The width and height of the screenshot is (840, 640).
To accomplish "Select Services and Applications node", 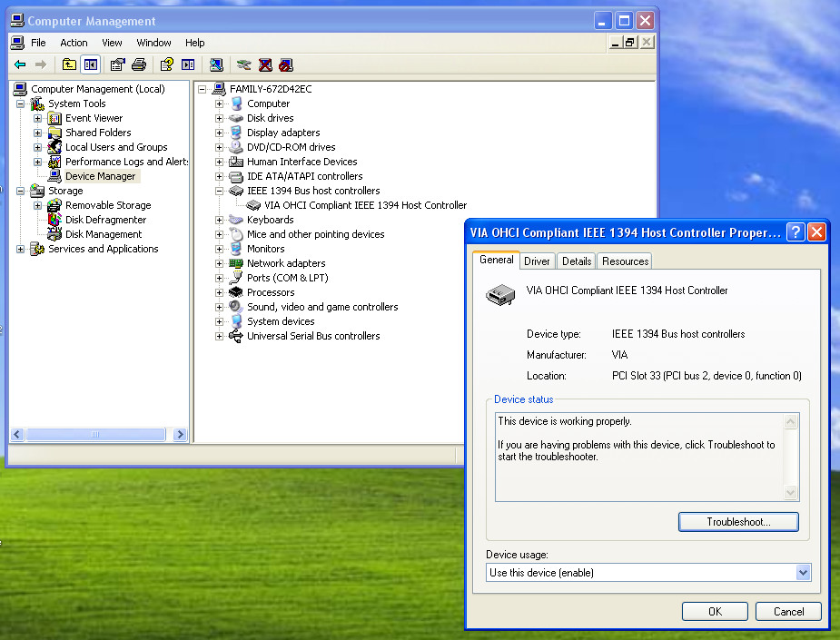I will pyautogui.click(x=104, y=249).
